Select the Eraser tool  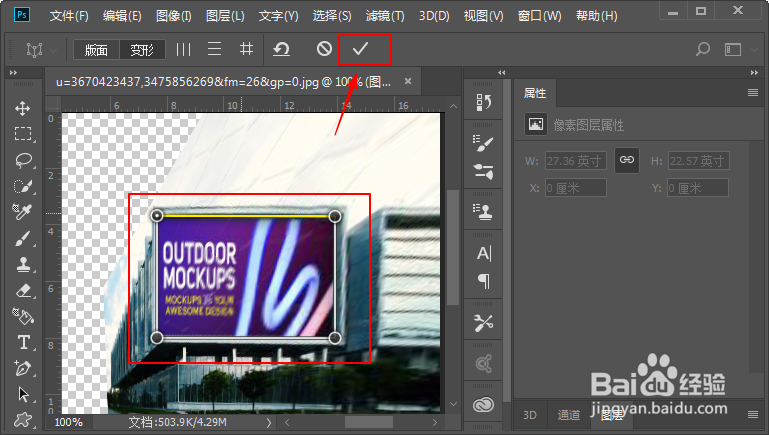click(x=23, y=290)
